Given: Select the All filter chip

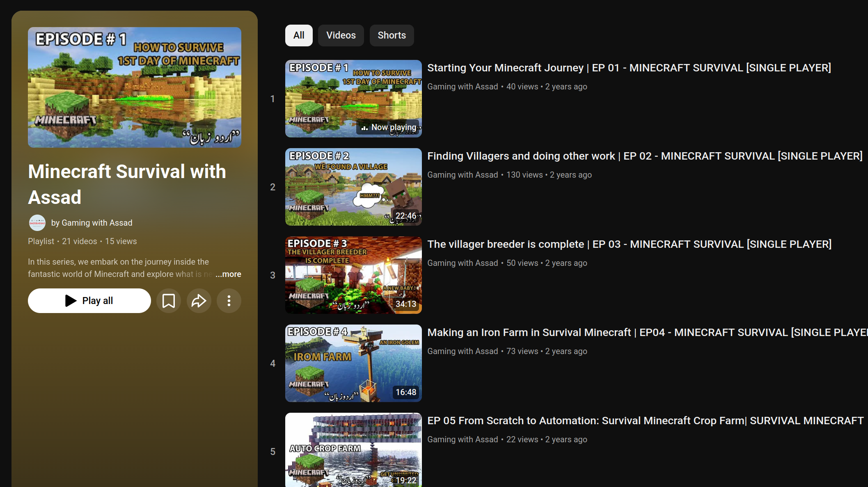Looking at the screenshot, I should click(299, 35).
